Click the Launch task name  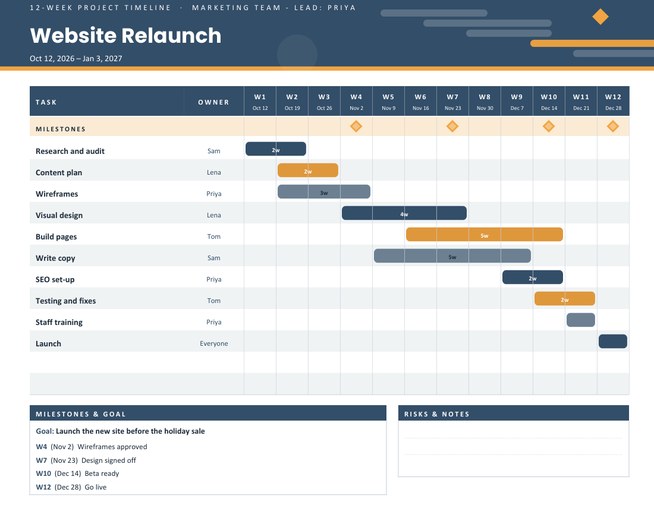(x=48, y=344)
